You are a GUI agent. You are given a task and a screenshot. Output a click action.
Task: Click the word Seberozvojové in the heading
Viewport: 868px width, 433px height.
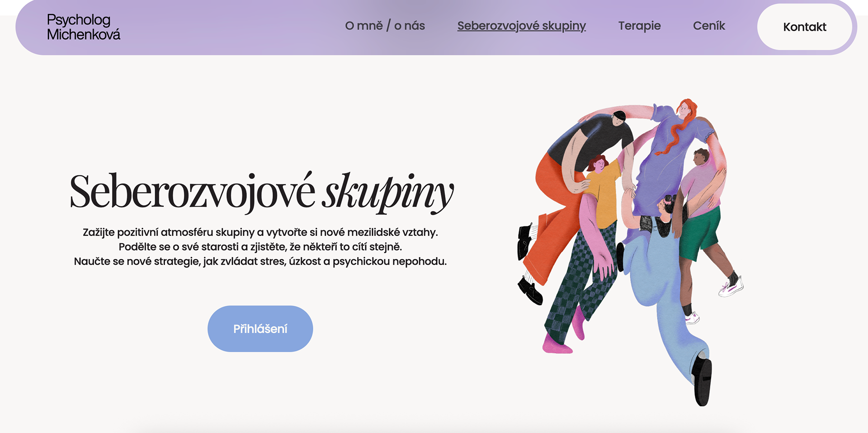point(193,192)
